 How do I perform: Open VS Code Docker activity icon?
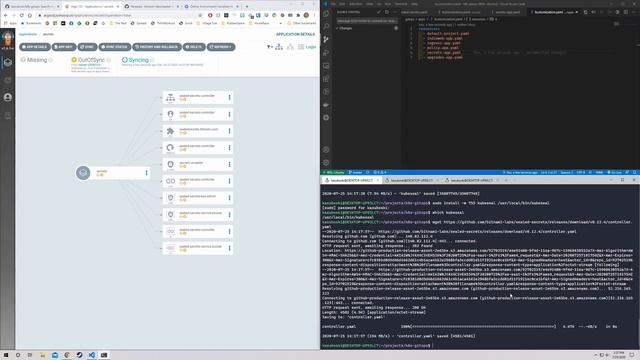(326, 105)
